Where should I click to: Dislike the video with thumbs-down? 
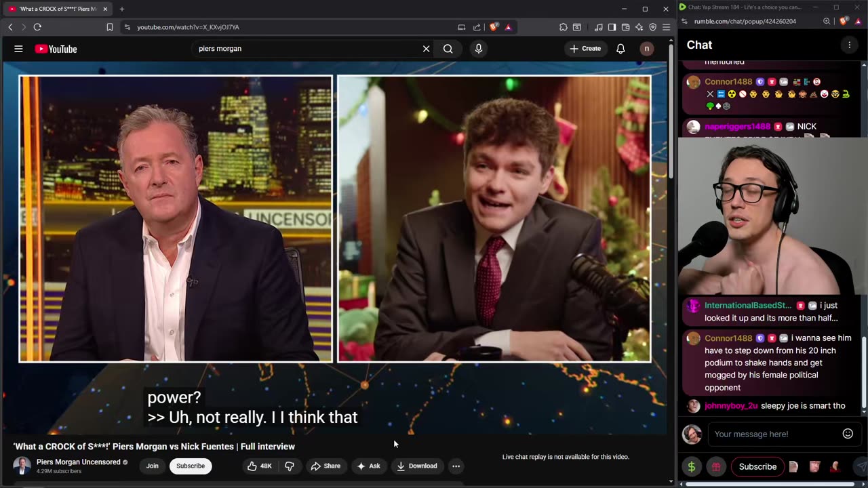pos(290,466)
